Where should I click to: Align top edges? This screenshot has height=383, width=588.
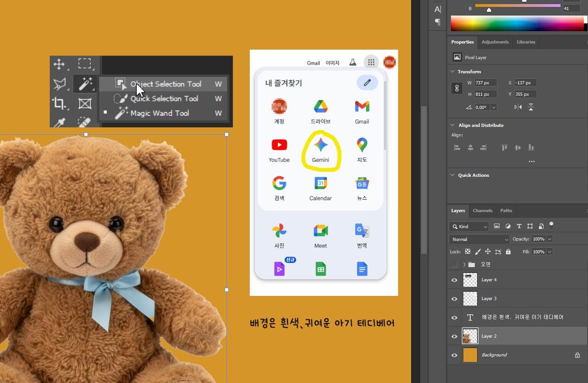[505, 148]
